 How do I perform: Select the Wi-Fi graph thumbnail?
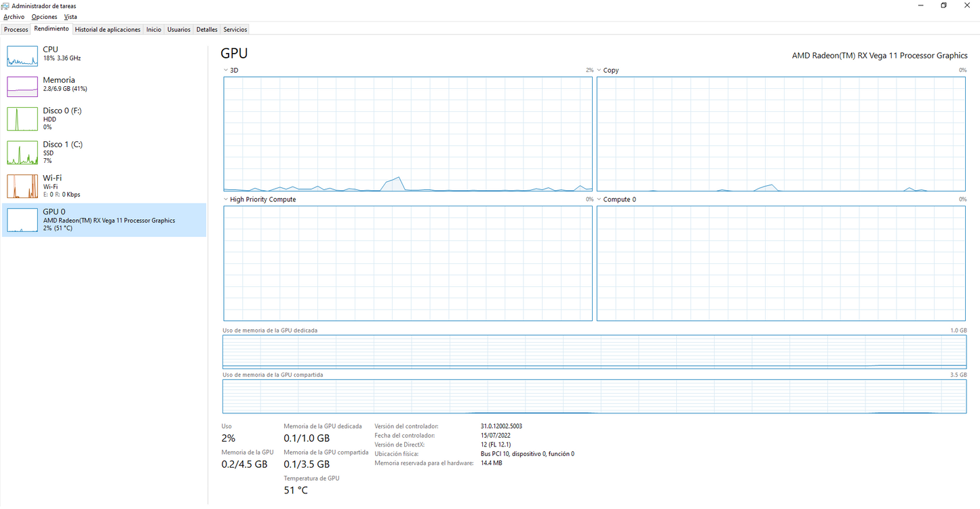click(22, 186)
